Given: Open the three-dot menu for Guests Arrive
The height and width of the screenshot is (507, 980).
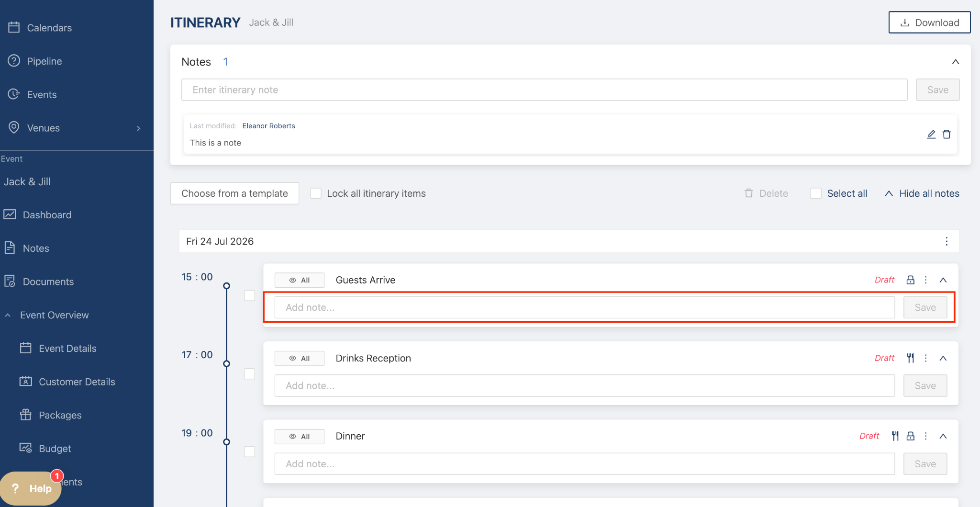Looking at the screenshot, I should pyautogui.click(x=926, y=280).
